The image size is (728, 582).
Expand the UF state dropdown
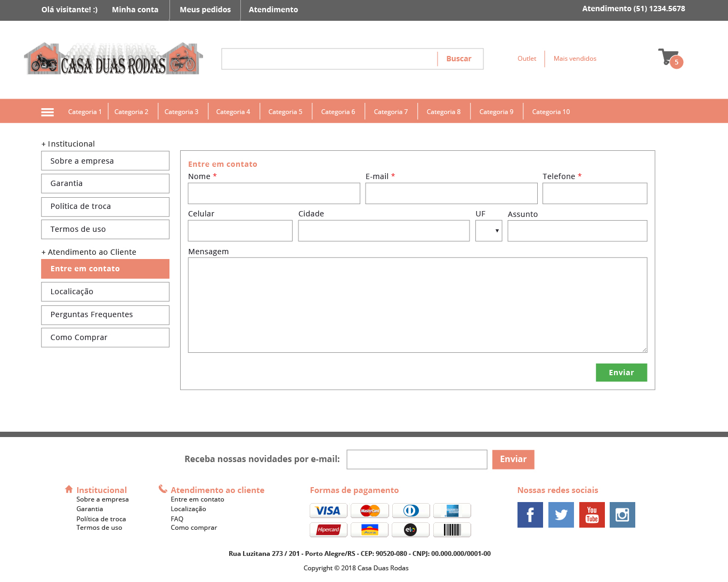click(489, 231)
